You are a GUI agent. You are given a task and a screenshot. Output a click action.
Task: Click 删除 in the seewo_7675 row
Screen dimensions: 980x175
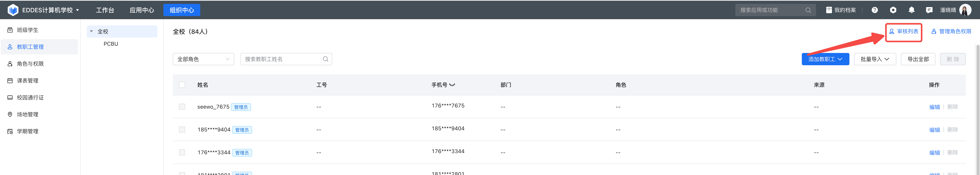click(x=952, y=107)
